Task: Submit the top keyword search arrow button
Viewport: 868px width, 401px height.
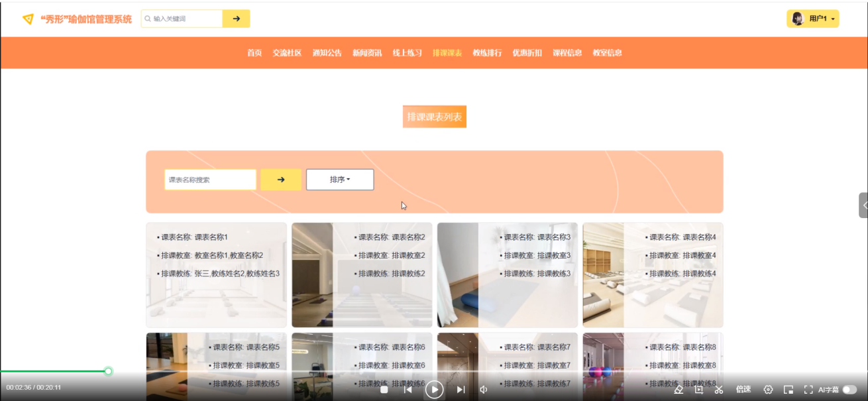Action: [x=236, y=19]
